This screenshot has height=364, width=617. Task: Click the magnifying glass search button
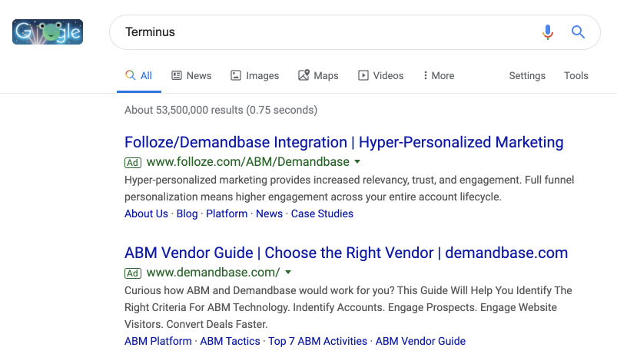coord(578,32)
